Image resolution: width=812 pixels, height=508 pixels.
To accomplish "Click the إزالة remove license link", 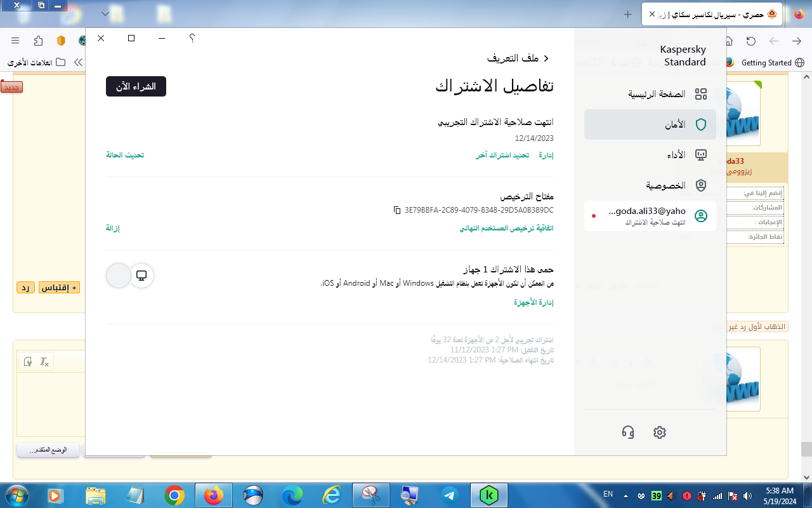I will [113, 228].
